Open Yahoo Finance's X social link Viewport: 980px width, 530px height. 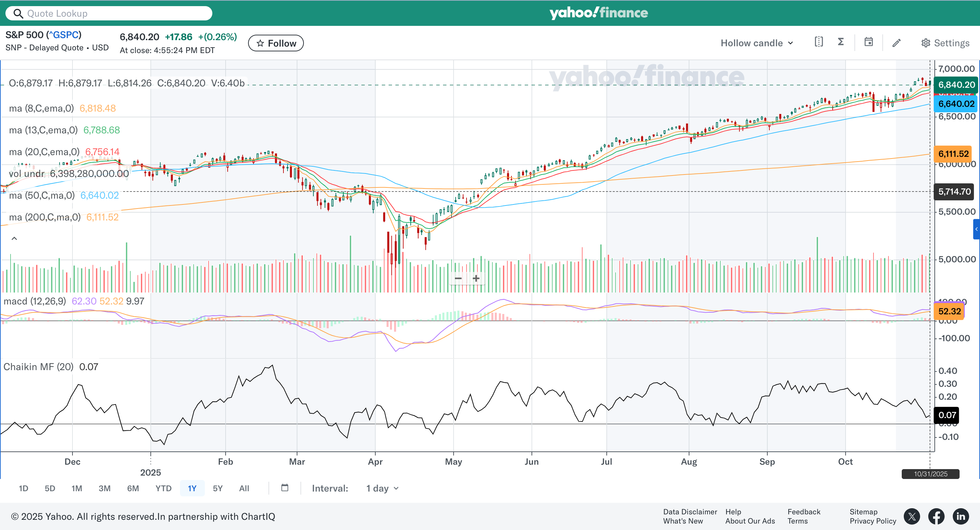[912, 516]
